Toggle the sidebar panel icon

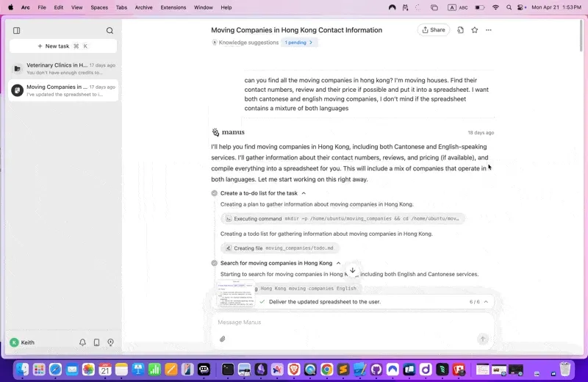point(17,31)
